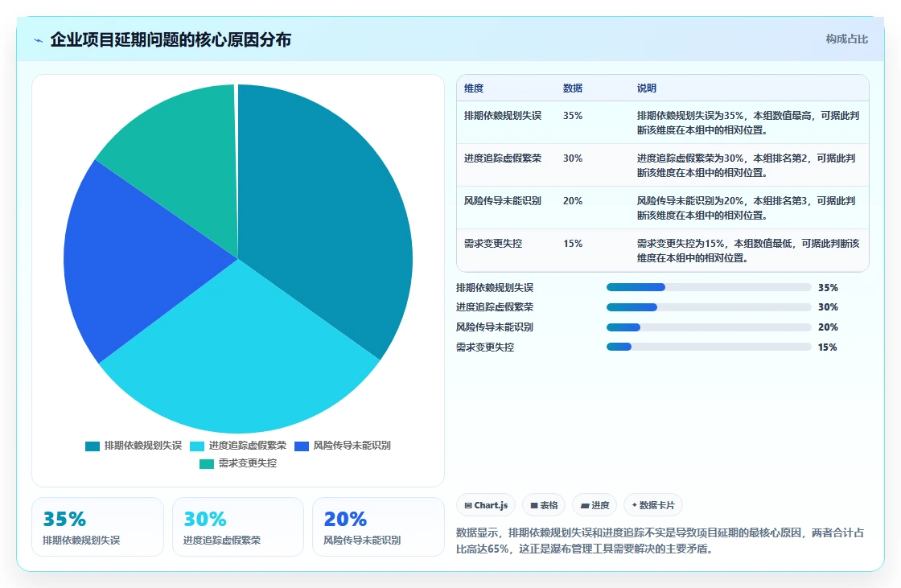Click description stating 本组排名第3
Screen dimensions: 901x588
(746, 208)
